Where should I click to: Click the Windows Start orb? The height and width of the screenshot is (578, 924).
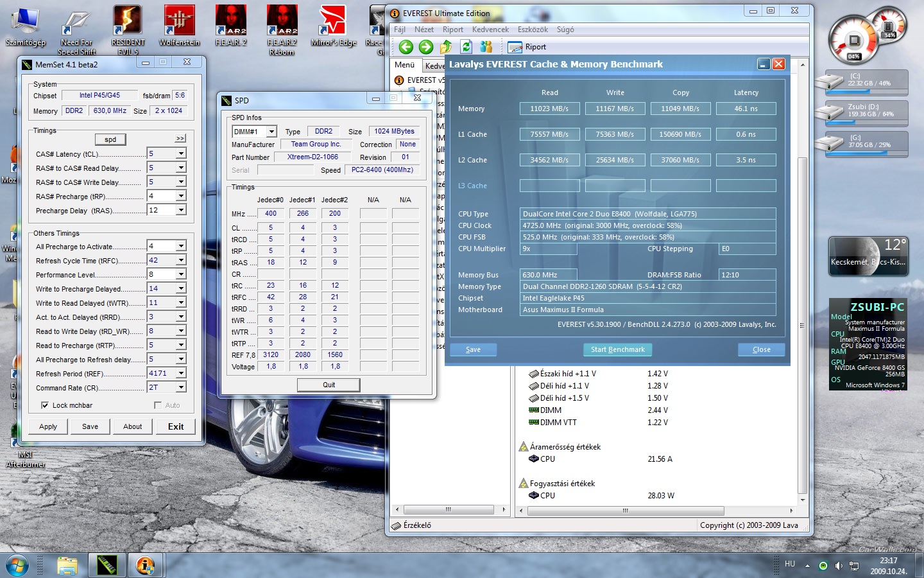coord(17,566)
